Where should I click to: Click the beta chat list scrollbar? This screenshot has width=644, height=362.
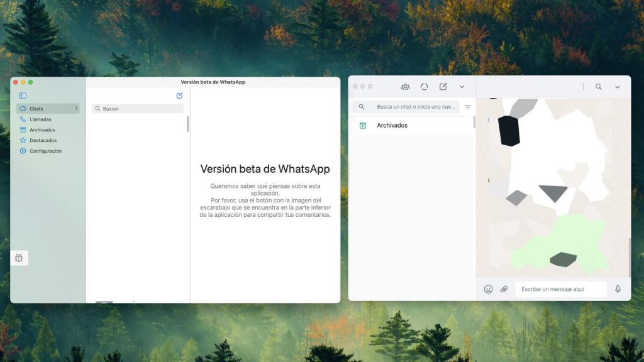tap(187, 124)
